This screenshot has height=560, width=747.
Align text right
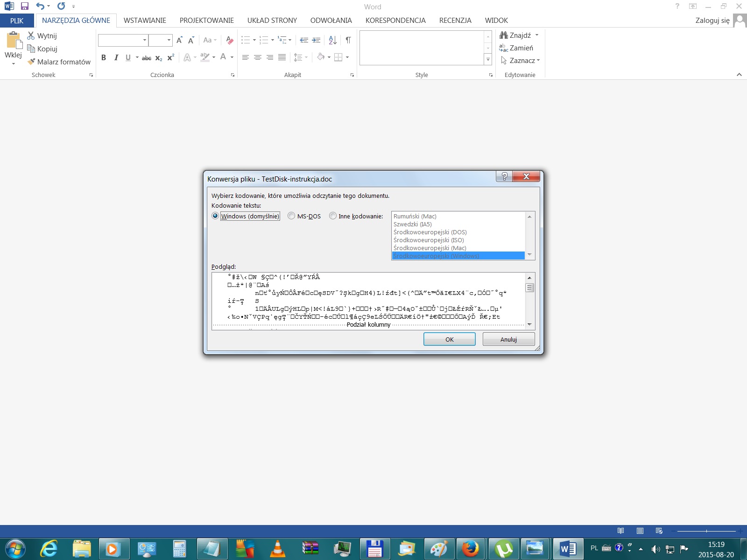pos(269,57)
